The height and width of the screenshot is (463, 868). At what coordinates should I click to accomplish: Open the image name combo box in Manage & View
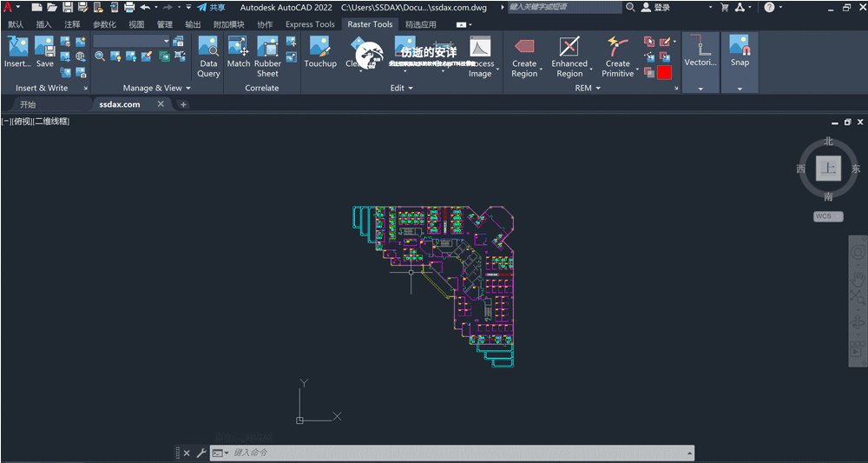132,42
